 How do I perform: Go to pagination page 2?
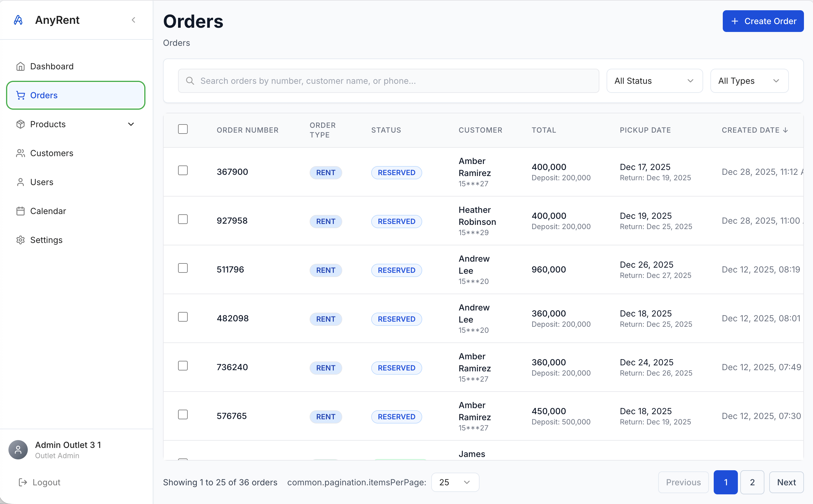pos(752,482)
